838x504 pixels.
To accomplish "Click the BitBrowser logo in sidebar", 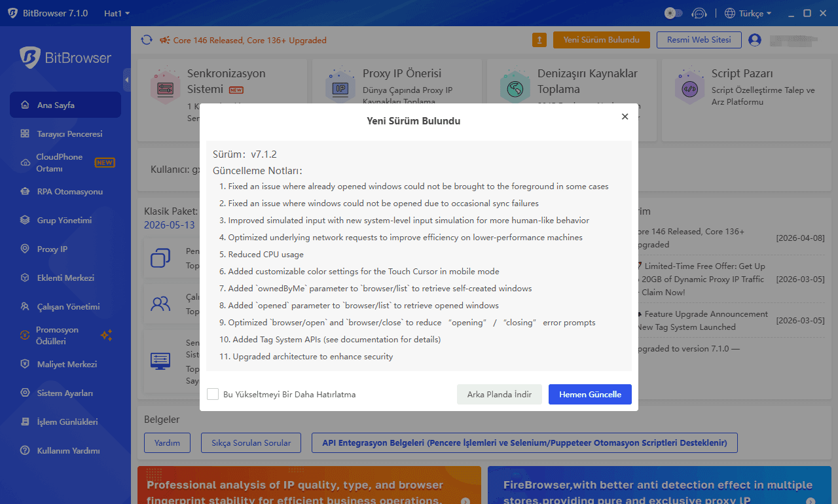I will [65, 58].
